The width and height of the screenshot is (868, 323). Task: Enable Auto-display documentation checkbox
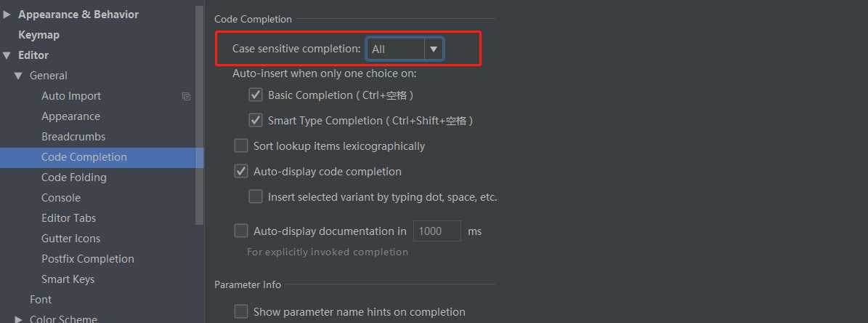click(241, 231)
